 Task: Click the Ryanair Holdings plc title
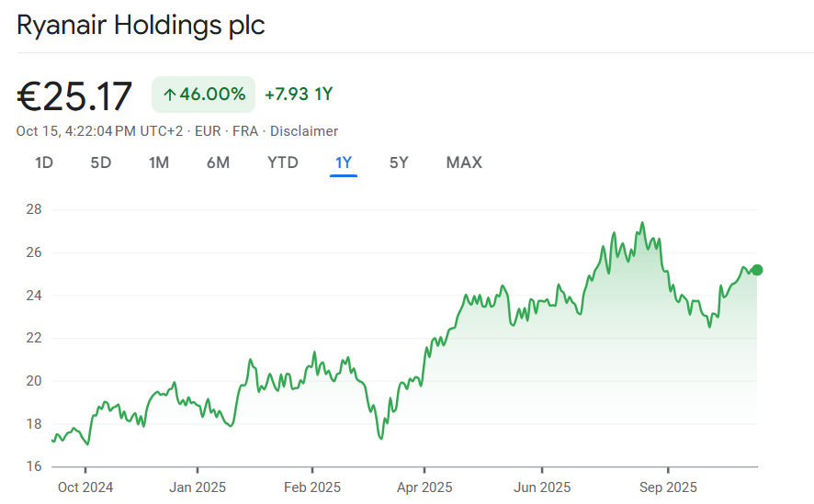tap(141, 26)
